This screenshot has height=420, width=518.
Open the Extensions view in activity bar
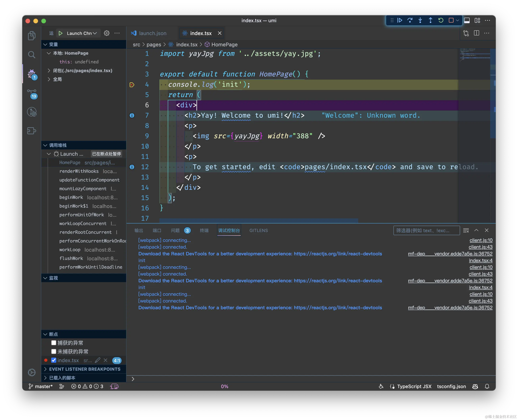(x=32, y=131)
